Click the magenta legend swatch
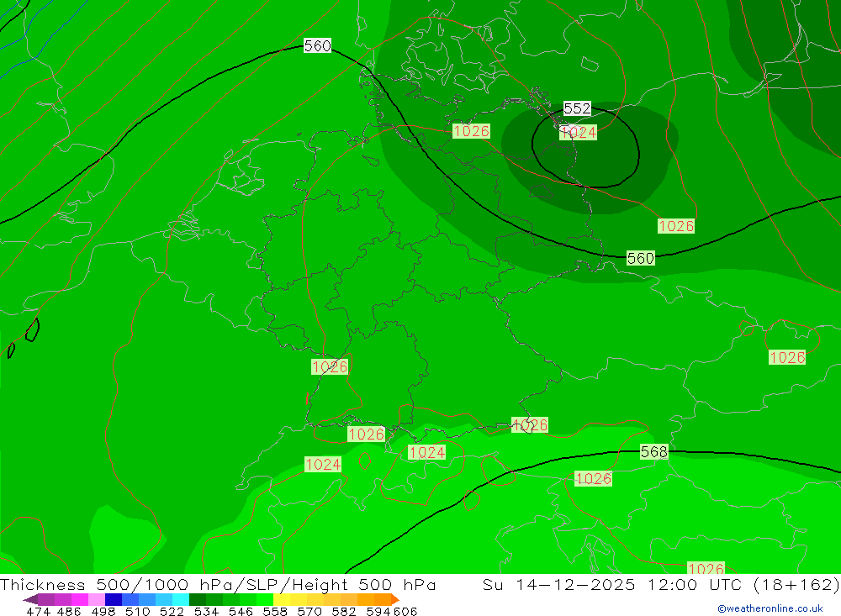This screenshot has width=841, height=616. point(80,599)
